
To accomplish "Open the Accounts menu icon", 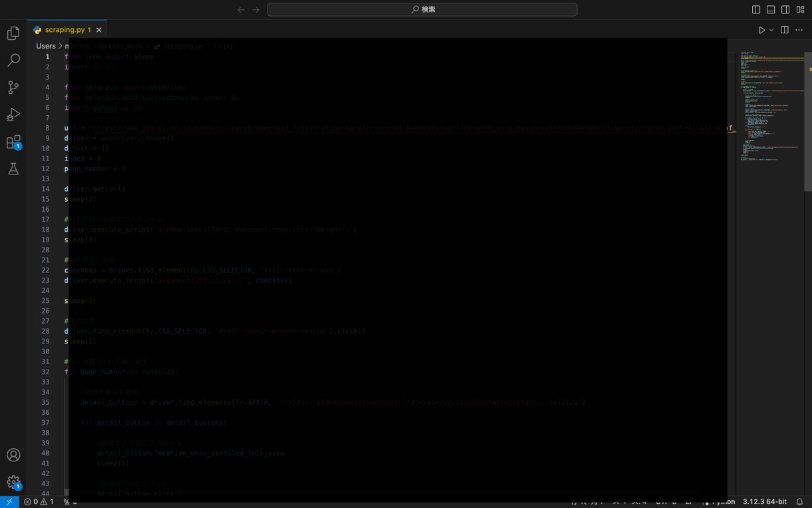I will pos(13,455).
